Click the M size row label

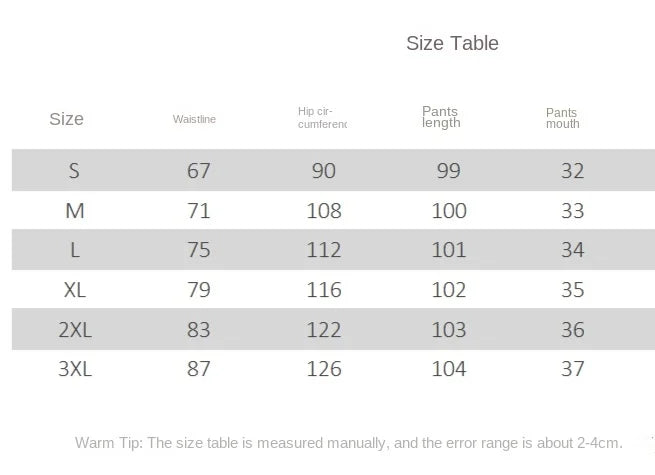74,211
